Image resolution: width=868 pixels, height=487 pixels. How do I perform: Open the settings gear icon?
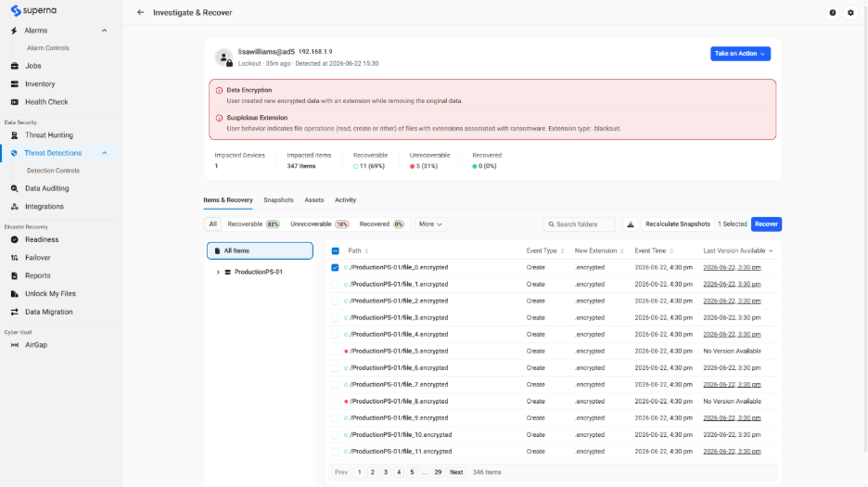(850, 12)
